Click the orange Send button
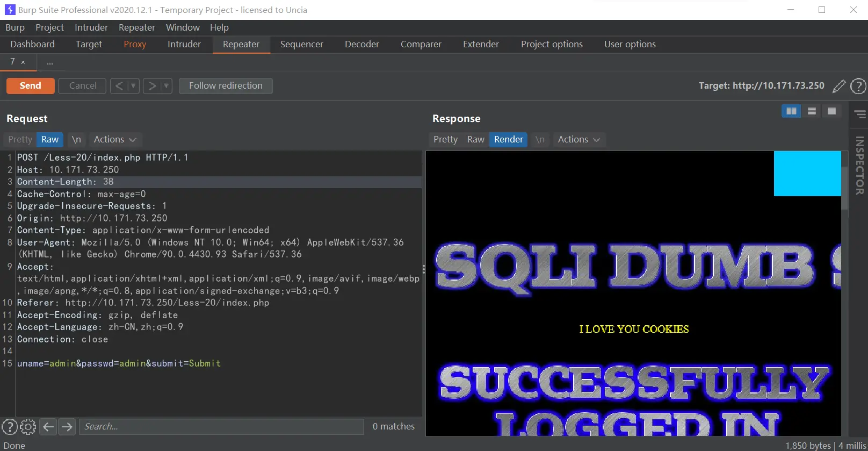 click(x=31, y=86)
